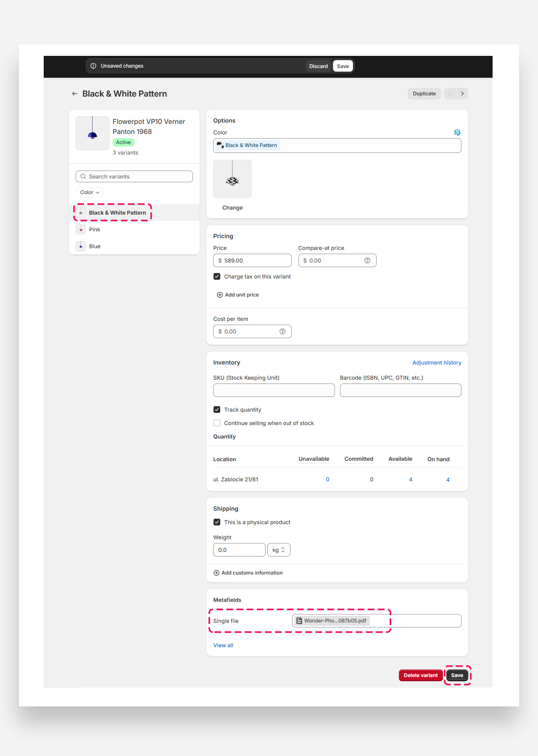Click the connected metafield icon beside Color
Image resolution: width=538 pixels, height=756 pixels.
click(457, 133)
